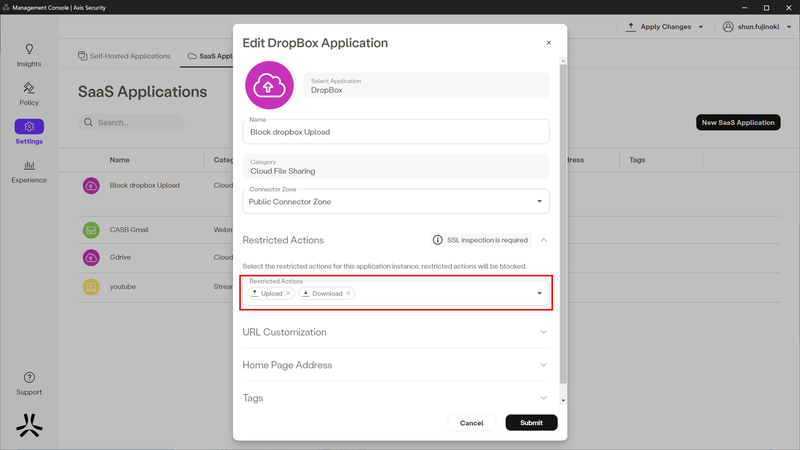The height and width of the screenshot is (450, 800).
Task: Click the youtube row icon
Action: (x=91, y=287)
